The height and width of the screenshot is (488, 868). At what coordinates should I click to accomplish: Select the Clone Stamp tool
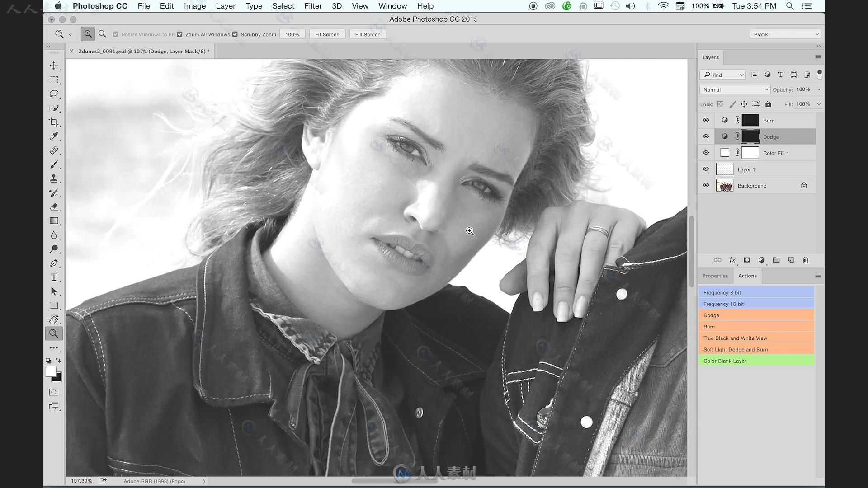click(x=54, y=178)
